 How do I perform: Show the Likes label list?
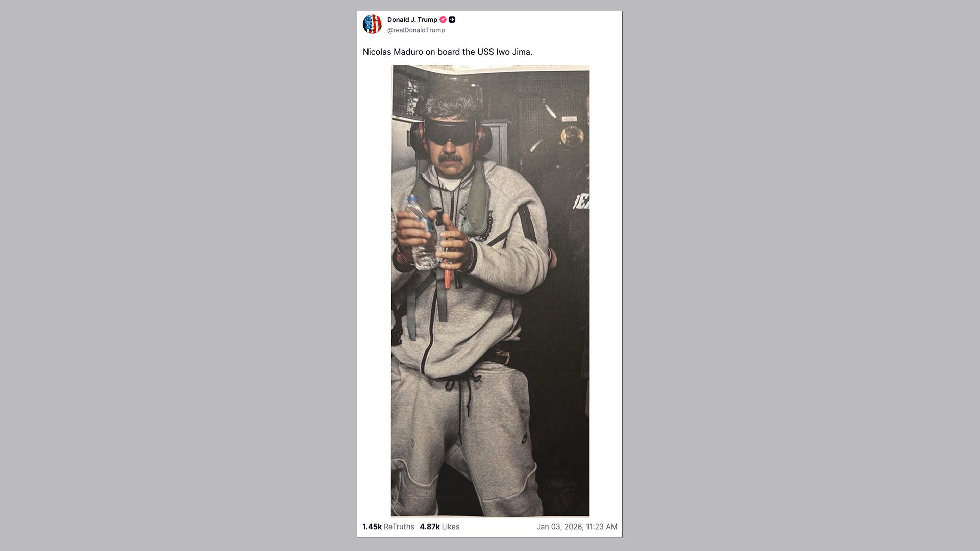[x=451, y=527]
